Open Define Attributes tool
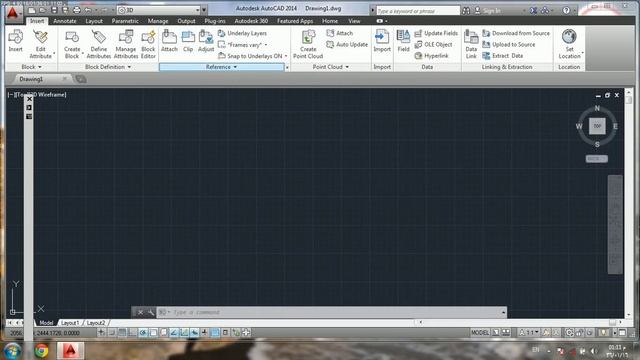Screen dimensions: 640x360 [x=98, y=44]
